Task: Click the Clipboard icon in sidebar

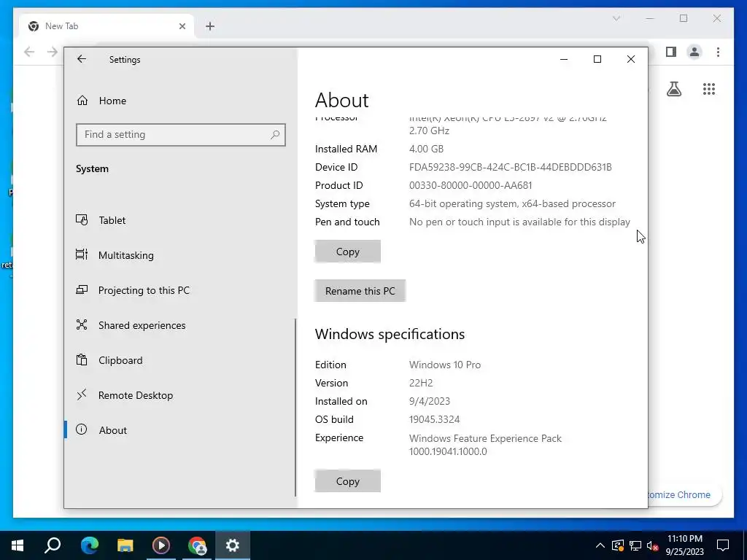Action: pyautogui.click(x=82, y=360)
